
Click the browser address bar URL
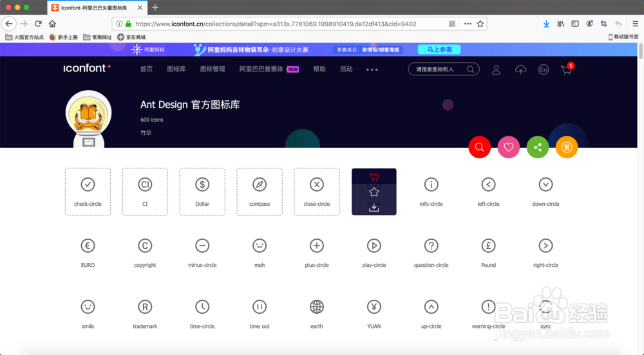pyautogui.click(x=275, y=24)
